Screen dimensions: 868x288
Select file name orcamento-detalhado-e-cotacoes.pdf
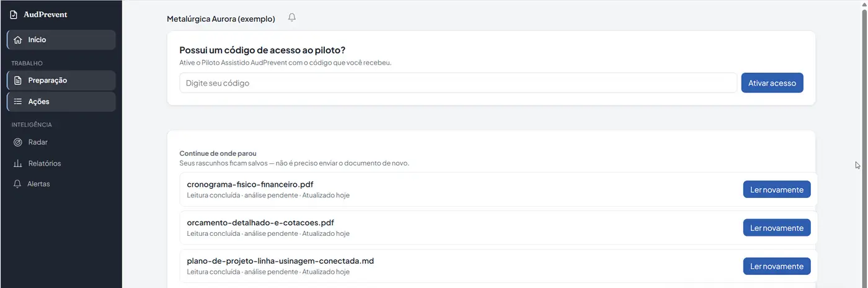coord(261,223)
